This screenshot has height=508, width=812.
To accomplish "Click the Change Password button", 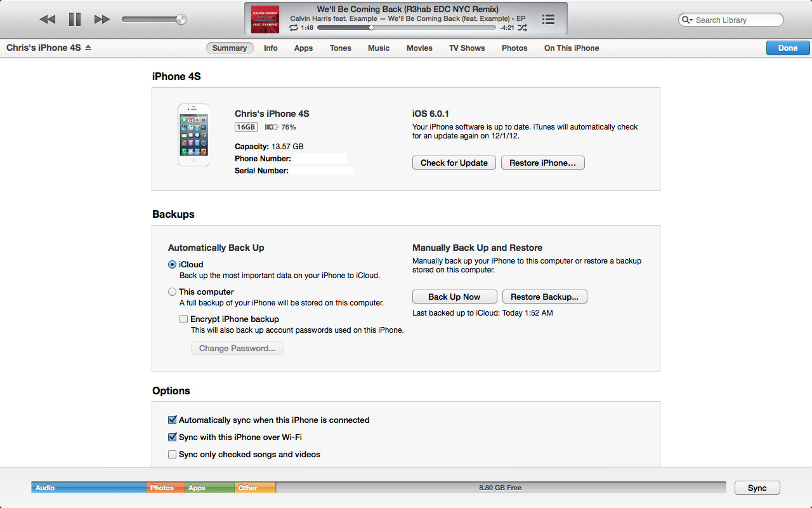I will click(237, 348).
